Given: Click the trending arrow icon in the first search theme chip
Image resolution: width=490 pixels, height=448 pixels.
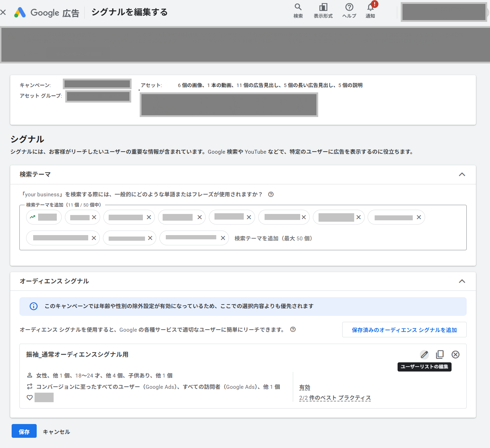Looking at the screenshot, I should click(32, 217).
